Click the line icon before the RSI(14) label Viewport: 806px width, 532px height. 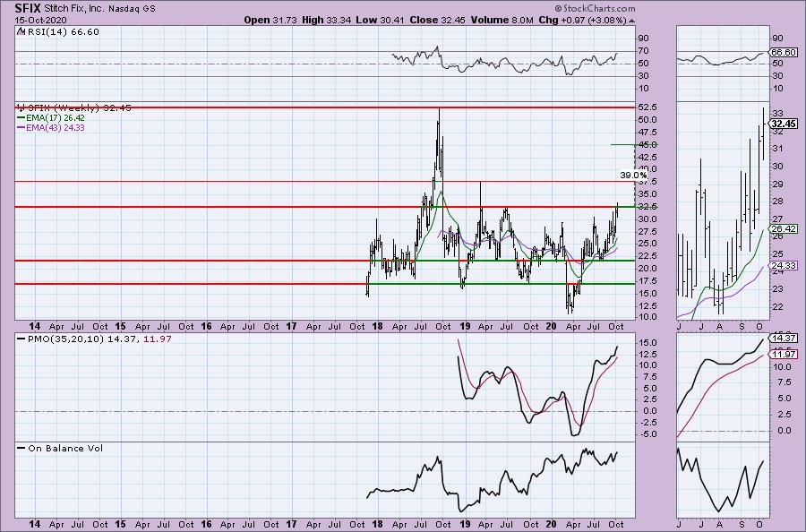click(x=21, y=31)
